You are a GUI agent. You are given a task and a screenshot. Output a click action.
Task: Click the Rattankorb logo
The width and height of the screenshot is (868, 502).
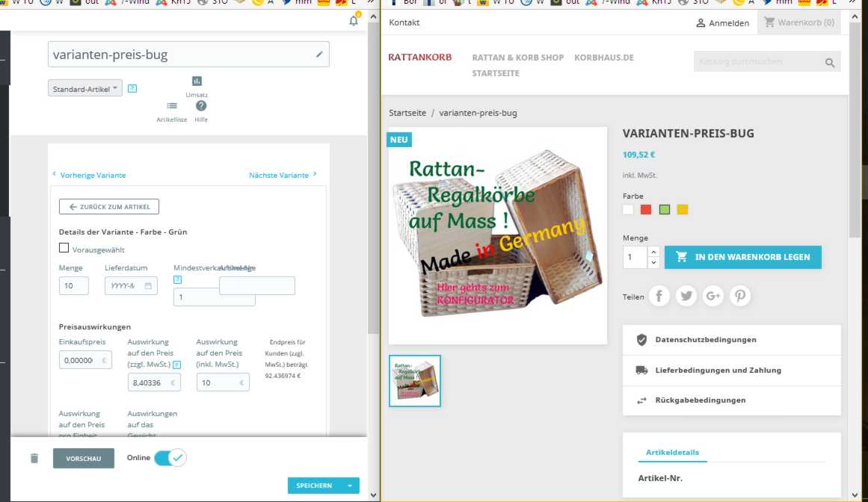(419, 57)
